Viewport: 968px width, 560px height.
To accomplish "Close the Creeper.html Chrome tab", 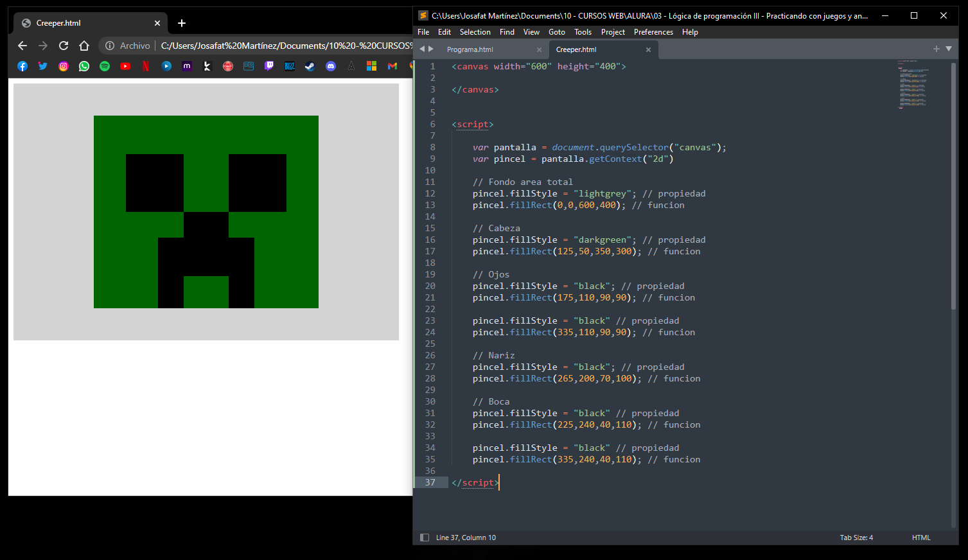I will point(157,23).
